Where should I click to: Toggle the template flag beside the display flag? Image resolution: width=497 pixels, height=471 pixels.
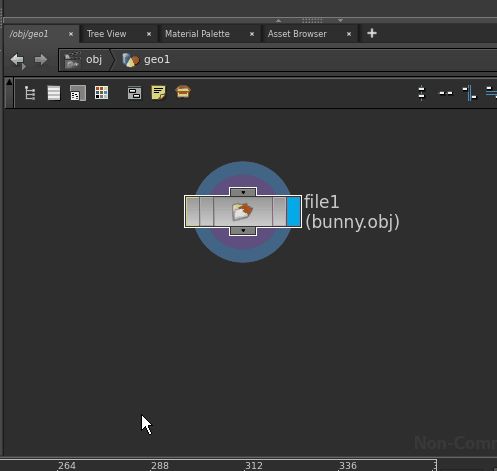[x=279, y=212]
